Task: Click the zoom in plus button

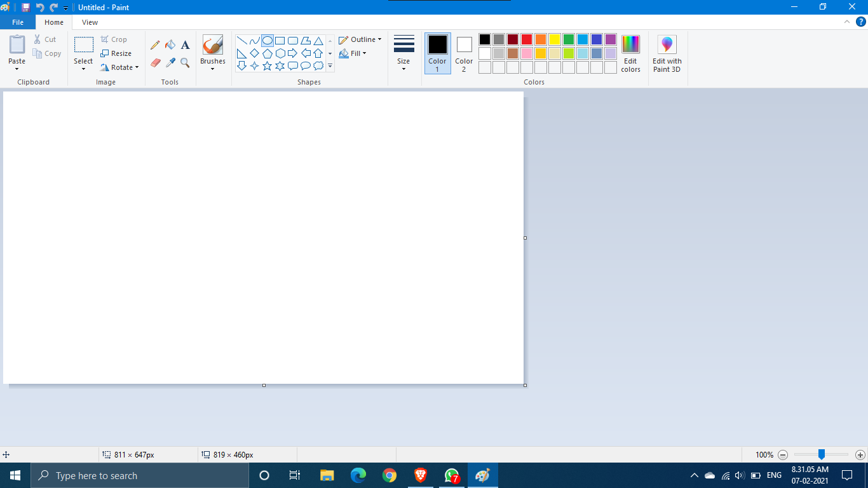Action: pos(860,455)
